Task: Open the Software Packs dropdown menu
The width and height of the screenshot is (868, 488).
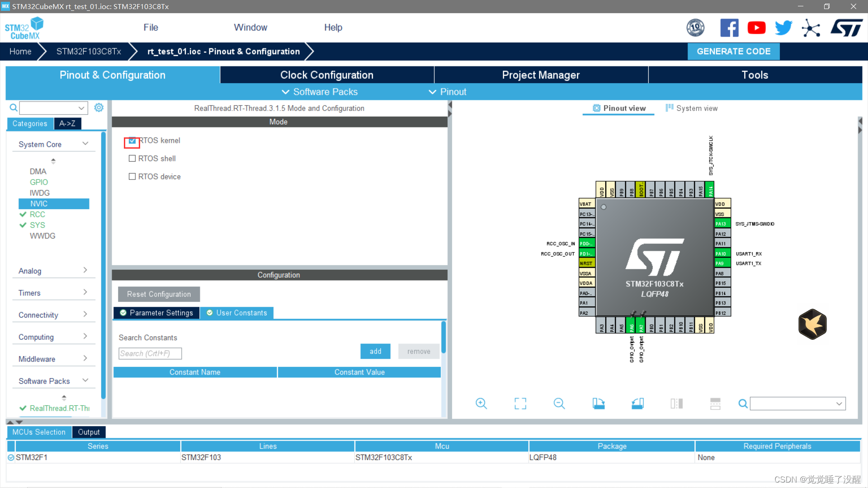Action: [320, 92]
